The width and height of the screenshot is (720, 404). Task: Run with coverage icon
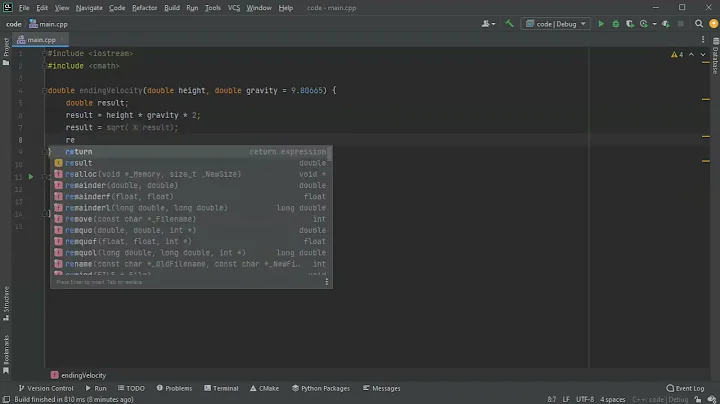coord(630,24)
